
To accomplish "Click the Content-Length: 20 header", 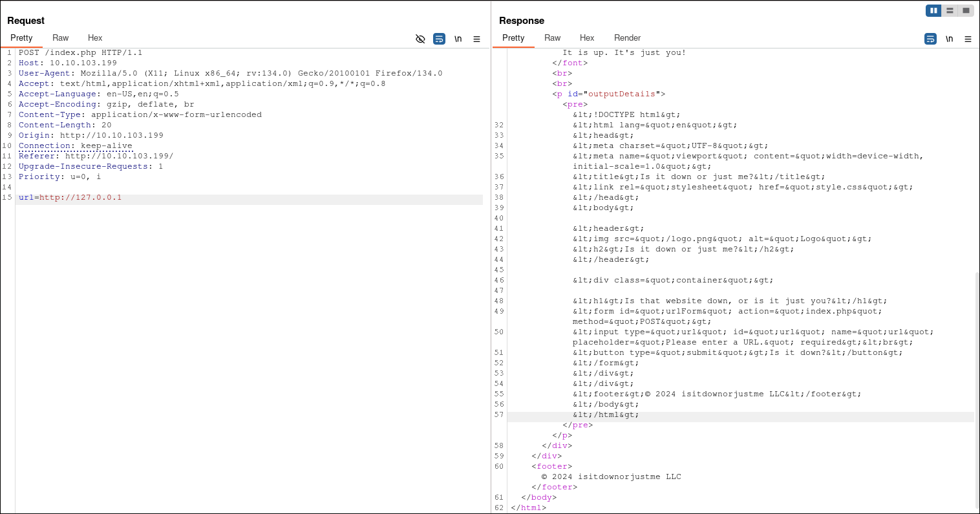I will (x=65, y=125).
